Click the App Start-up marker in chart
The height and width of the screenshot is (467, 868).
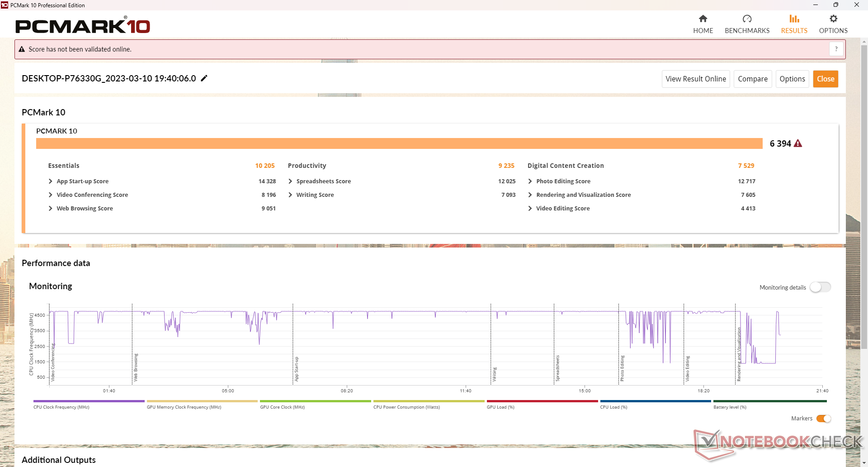[297, 369]
